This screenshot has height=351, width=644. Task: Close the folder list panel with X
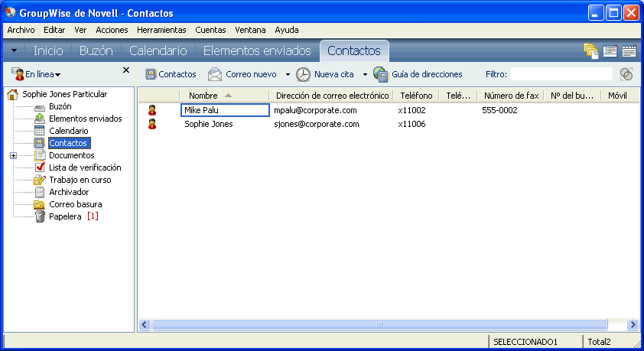click(x=126, y=70)
